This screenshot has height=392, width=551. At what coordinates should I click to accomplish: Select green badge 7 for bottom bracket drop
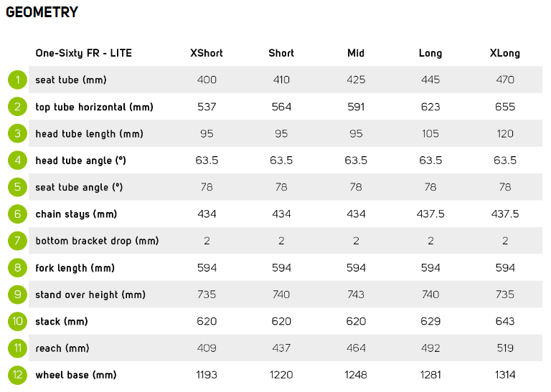[17, 241]
